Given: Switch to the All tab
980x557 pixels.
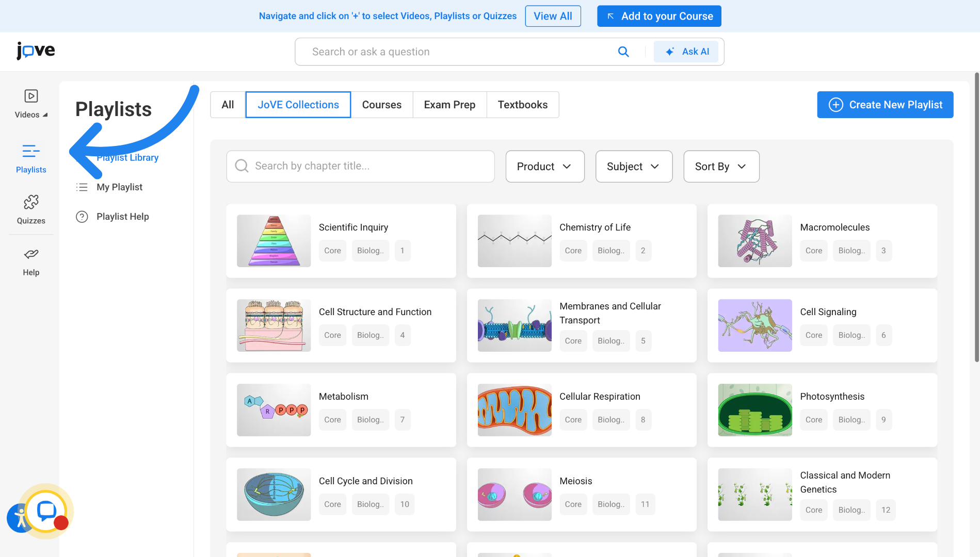Looking at the screenshot, I should (228, 105).
